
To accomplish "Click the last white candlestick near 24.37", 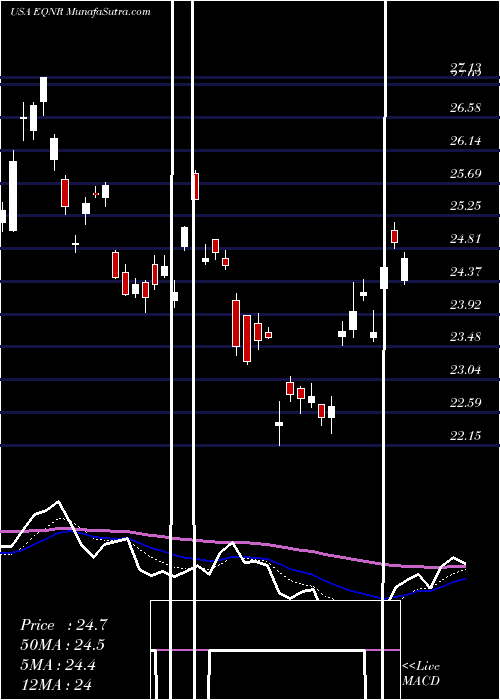I will point(405,269).
